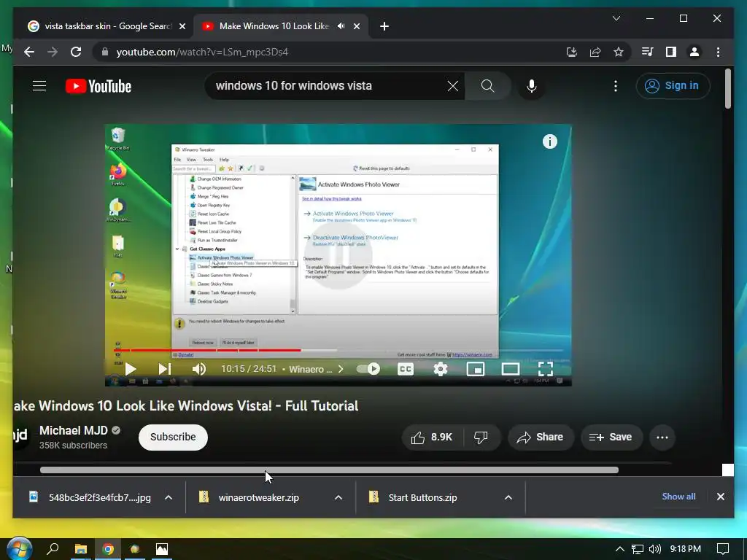This screenshot has height=560, width=747.
Task: Clear the YouTube search text
Action: coord(452,86)
